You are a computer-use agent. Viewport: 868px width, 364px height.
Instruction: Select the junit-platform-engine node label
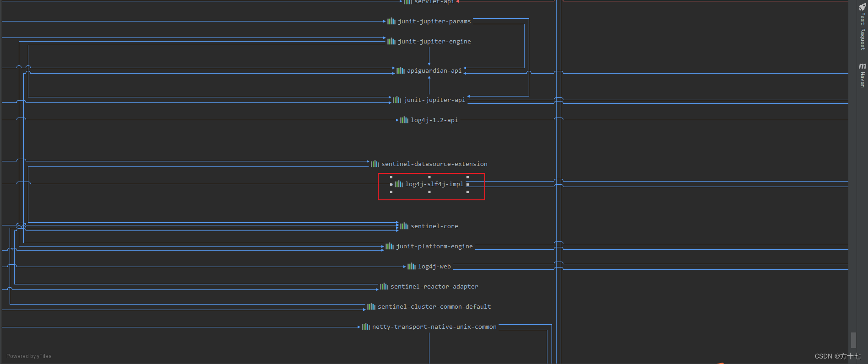click(x=434, y=246)
